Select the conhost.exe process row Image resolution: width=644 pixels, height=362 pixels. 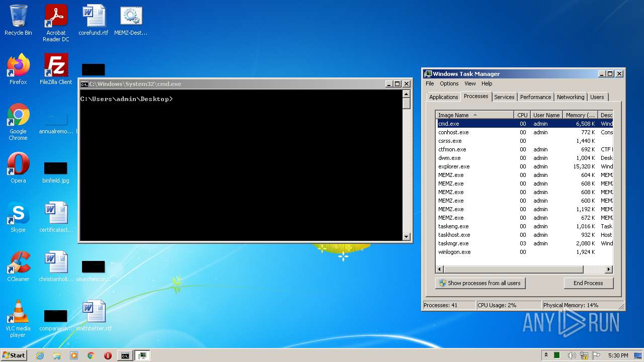524,132
